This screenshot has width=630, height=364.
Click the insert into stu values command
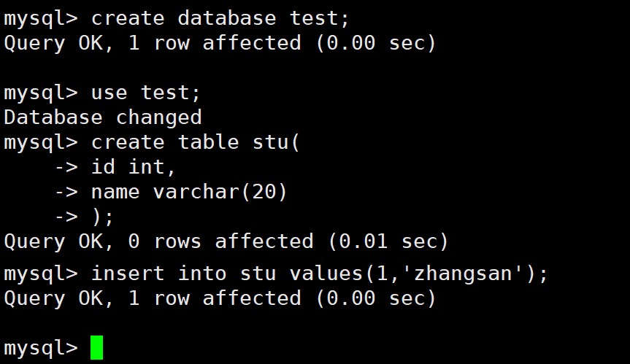click(320, 274)
